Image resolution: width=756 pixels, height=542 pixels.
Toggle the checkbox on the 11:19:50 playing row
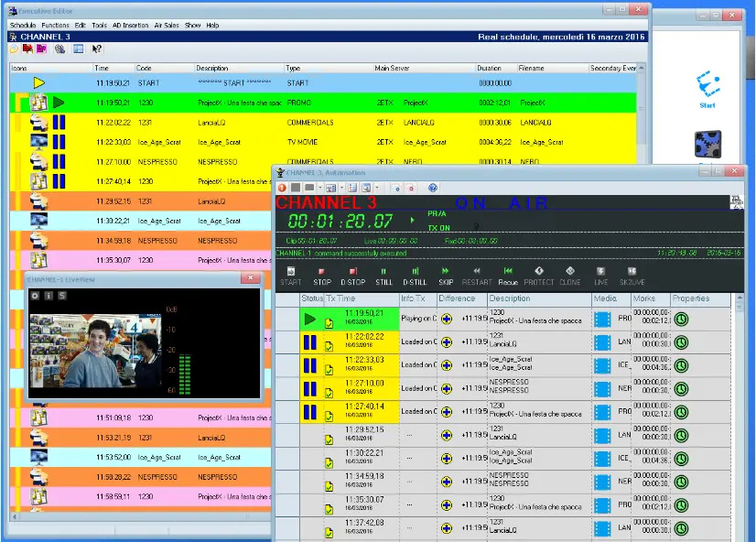[329, 324]
